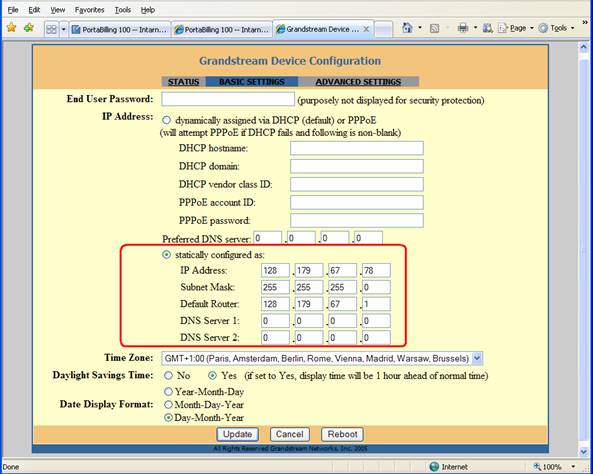Click Subnet Mask last octet field
The image size is (593, 474).
click(x=376, y=288)
